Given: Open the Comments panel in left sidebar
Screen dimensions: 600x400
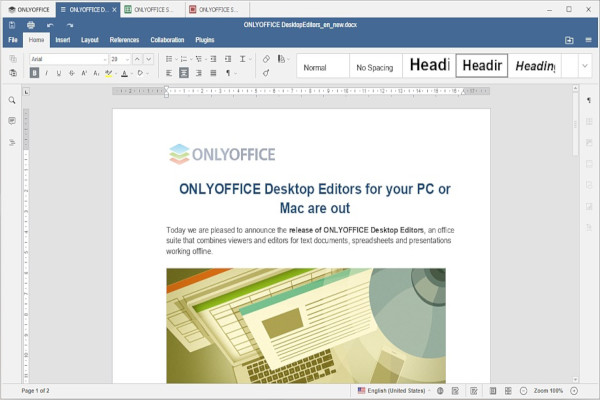Looking at the screenshot, I should pyautogui.click(x=12, y=121).
